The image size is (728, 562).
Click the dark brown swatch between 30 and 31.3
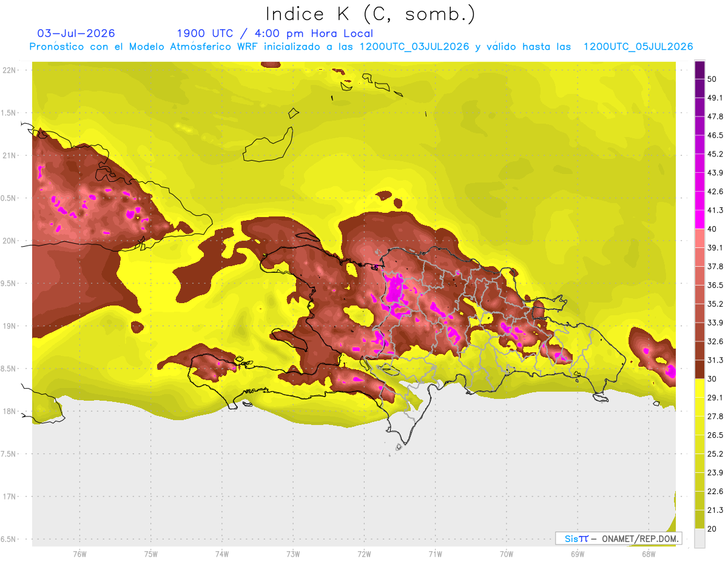click(x=699, y=369)
